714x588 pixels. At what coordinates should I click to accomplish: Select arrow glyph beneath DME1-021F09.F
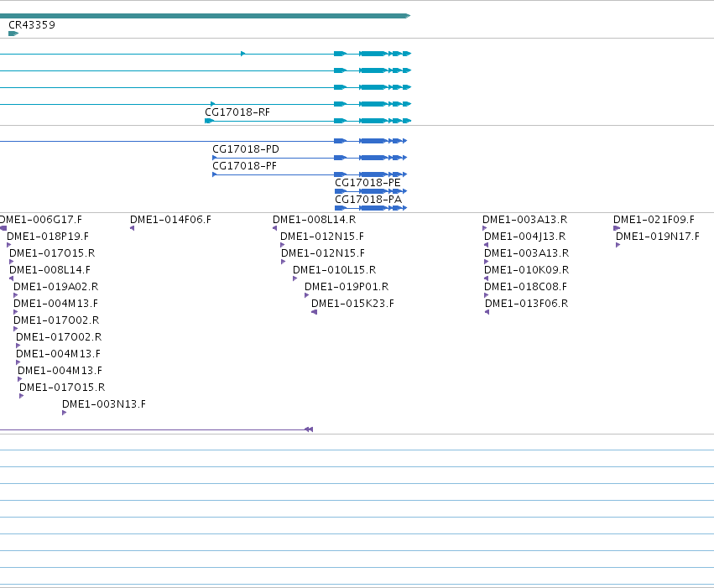point(617,228)
